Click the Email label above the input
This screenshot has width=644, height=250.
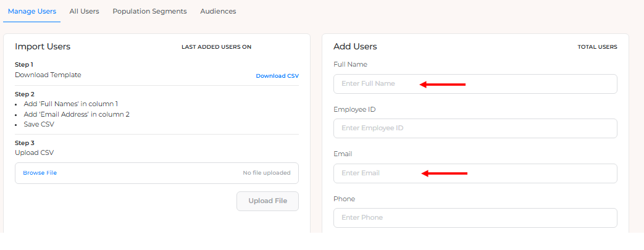343,154
